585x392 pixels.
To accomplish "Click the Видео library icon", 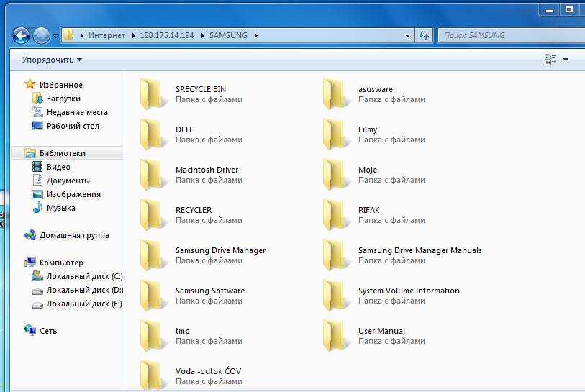I will pos(38,167).
